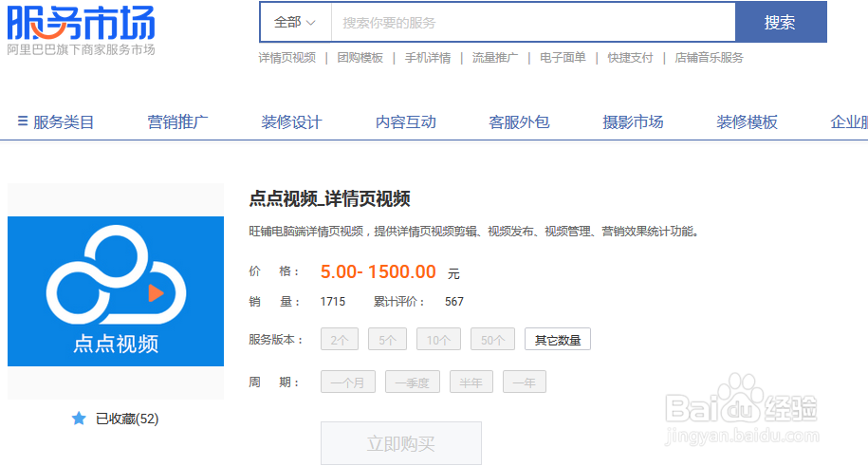Expand the 服务类目 menu
868x466 pixels.
56,121
